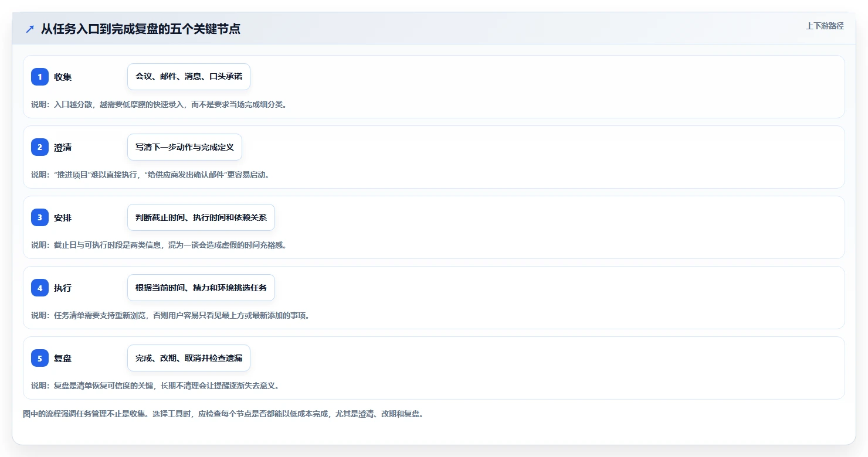868x457 pixels.
Task: Select the 收集 step label
Action: pos(63,77)
